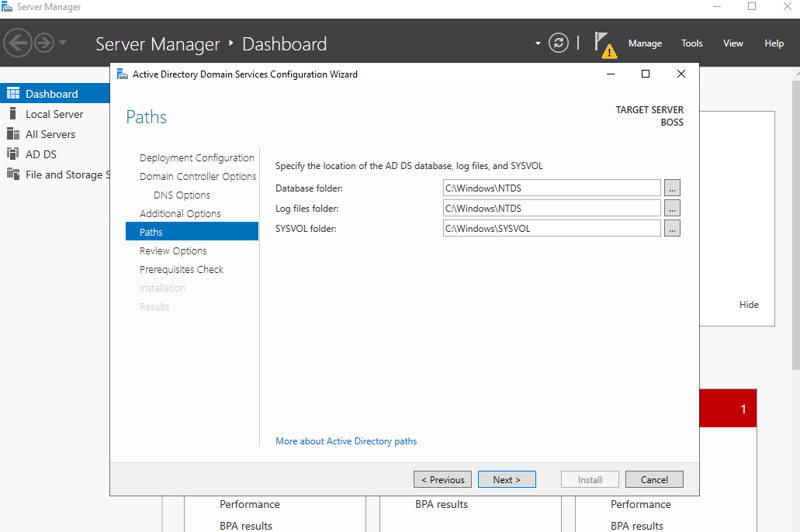Open the navigation history dropdown arrow
The width and height of the screenshot is (800, 532).
pyautogui.click(x=63, y=43)
